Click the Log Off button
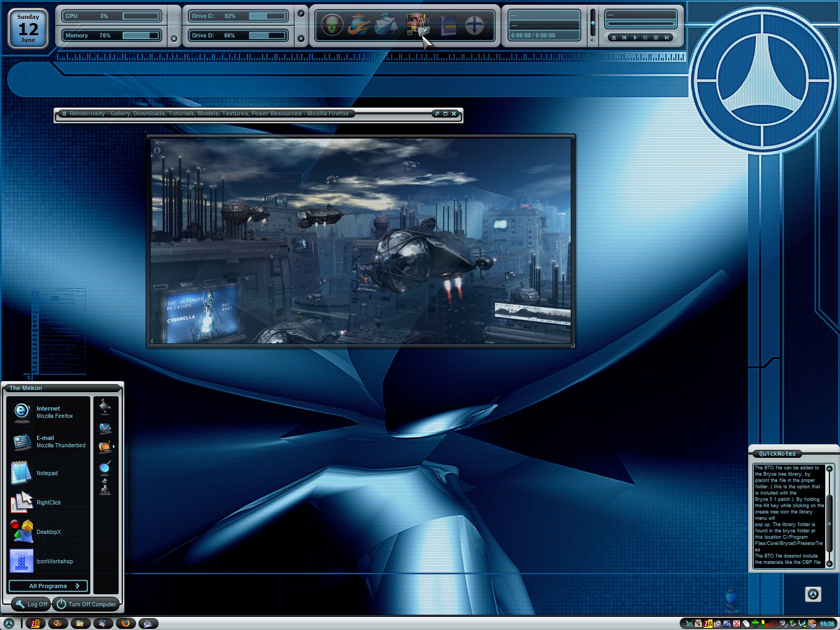This screenshot has width=840, height=630. [x=30, y=604]
